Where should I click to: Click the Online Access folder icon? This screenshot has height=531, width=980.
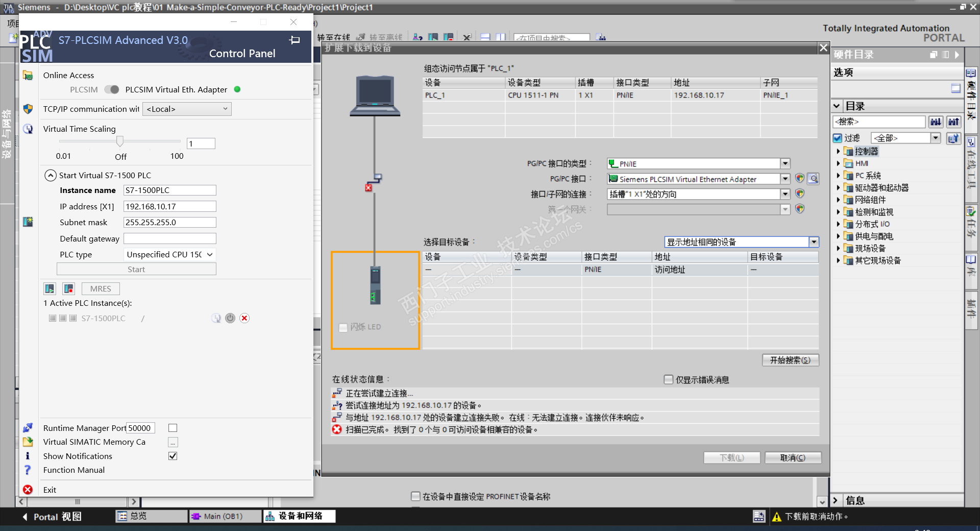pyautogui.click(x=28, y=76)
